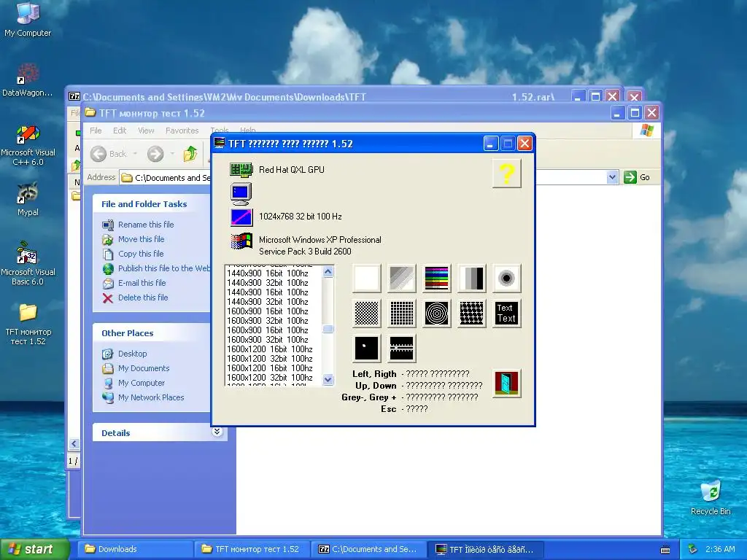Start the Text readability test

pos(506,314)
